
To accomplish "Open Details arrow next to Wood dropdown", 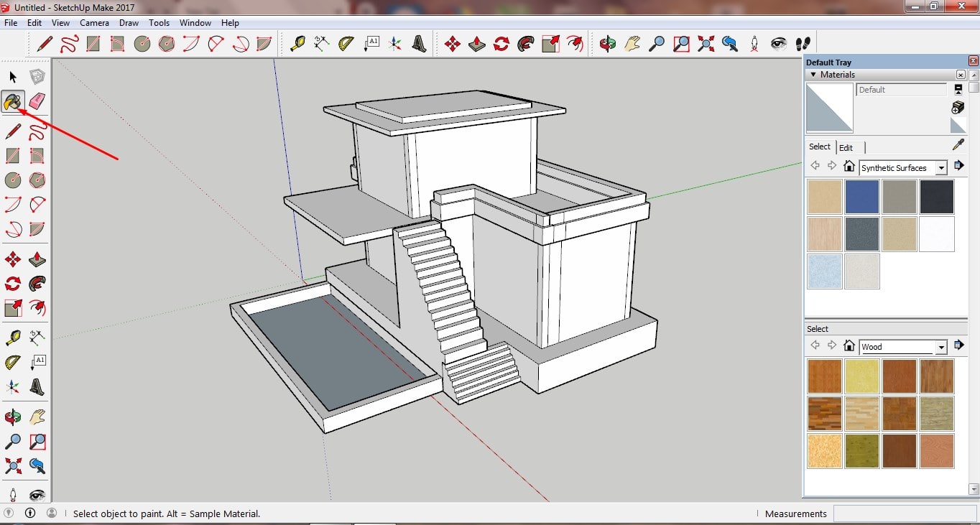I will [958, 346].
